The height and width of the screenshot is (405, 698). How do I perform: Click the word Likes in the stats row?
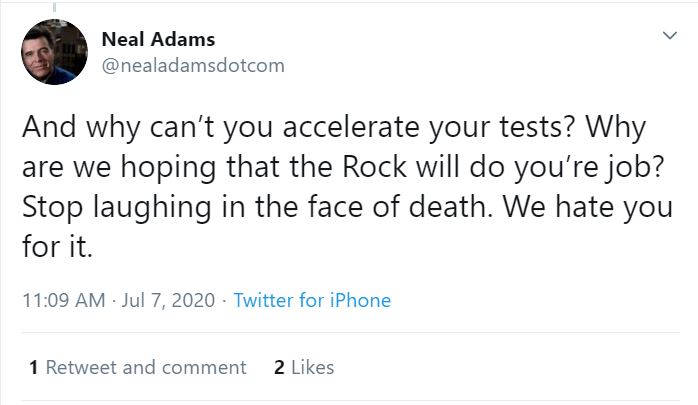(313, 367)
